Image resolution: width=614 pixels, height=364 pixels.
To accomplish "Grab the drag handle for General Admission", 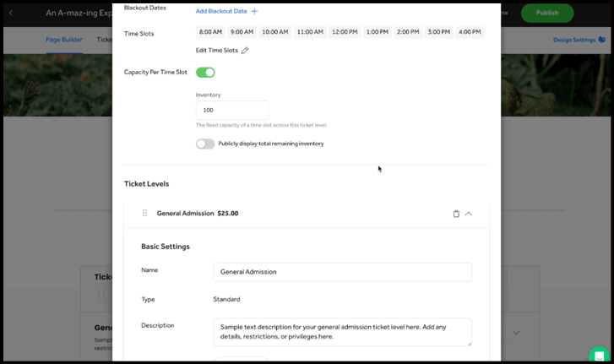I will point(144,214).
